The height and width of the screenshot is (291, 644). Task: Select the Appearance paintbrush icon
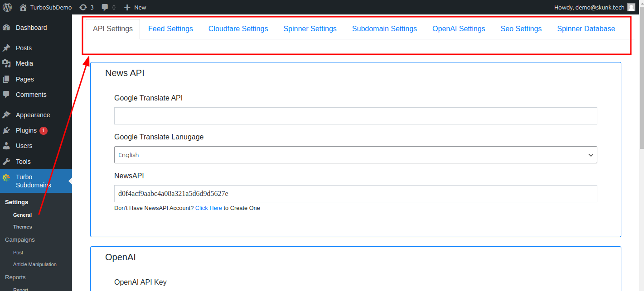point(10,114)
